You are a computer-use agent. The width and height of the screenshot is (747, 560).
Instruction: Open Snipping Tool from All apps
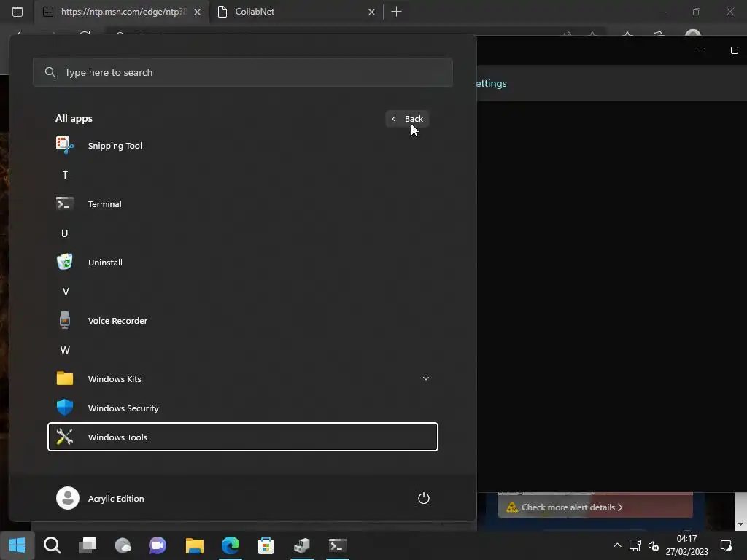(242, 146)
